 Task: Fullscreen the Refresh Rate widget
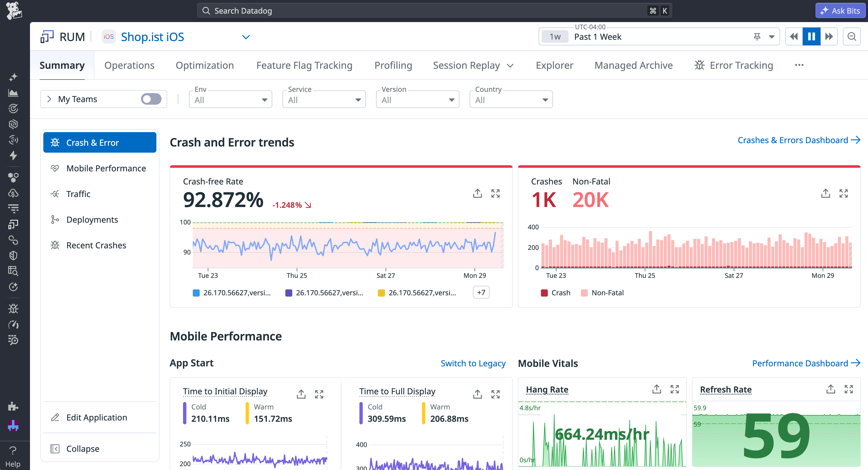point(849,389)
